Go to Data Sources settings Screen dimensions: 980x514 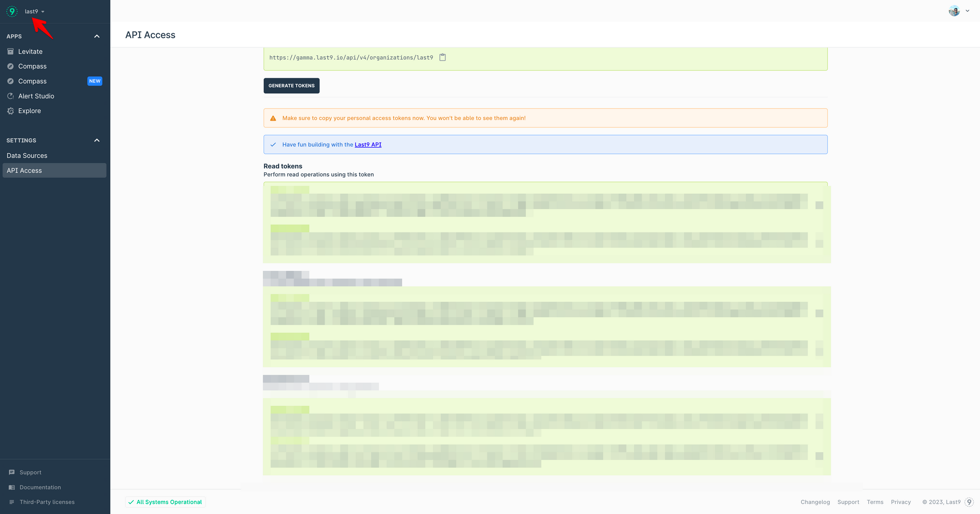(x=26, y=155)
